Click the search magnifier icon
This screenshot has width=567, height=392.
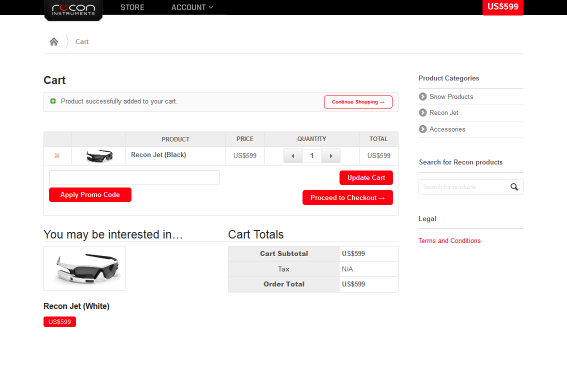click(514, 187)
